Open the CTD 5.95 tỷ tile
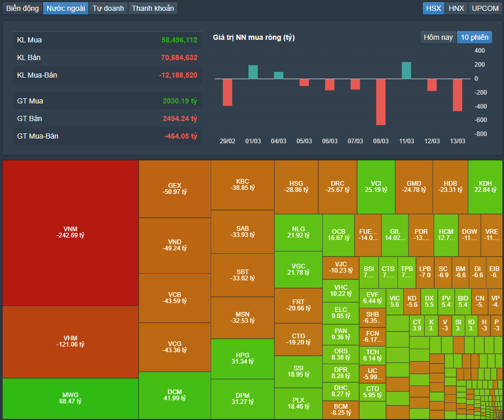 coord(372,393)
